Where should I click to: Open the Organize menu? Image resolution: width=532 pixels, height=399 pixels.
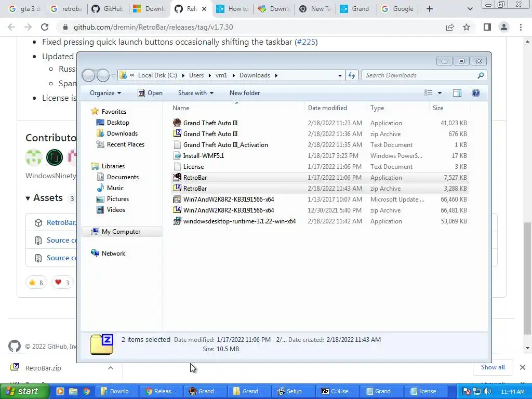click(105, 93)
